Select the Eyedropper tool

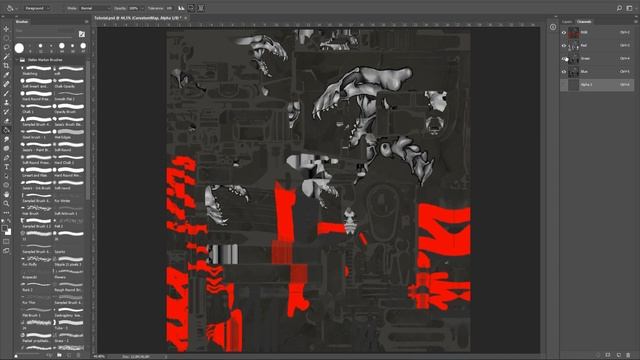click(6, 75)
